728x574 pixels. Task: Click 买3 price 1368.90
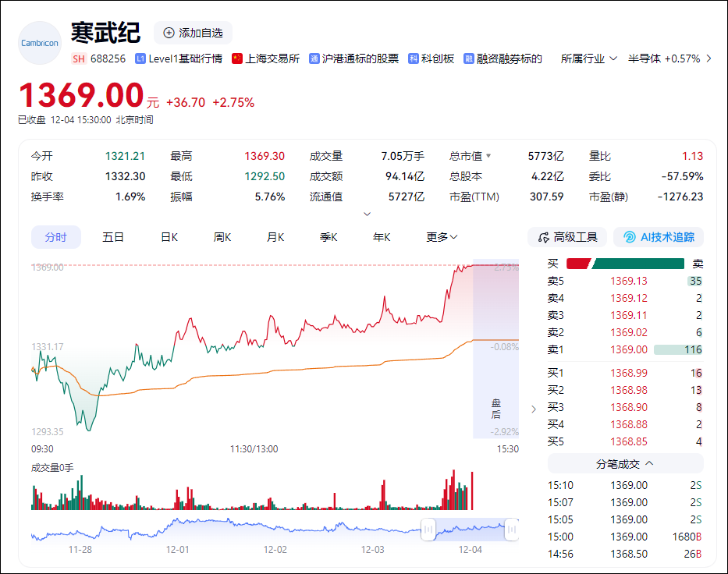point(629,407)
